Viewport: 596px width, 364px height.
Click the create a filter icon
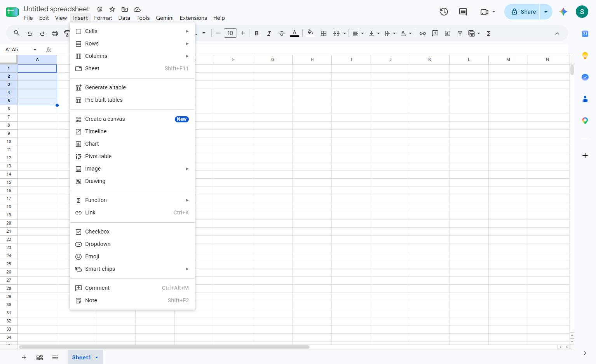point(460,33)
